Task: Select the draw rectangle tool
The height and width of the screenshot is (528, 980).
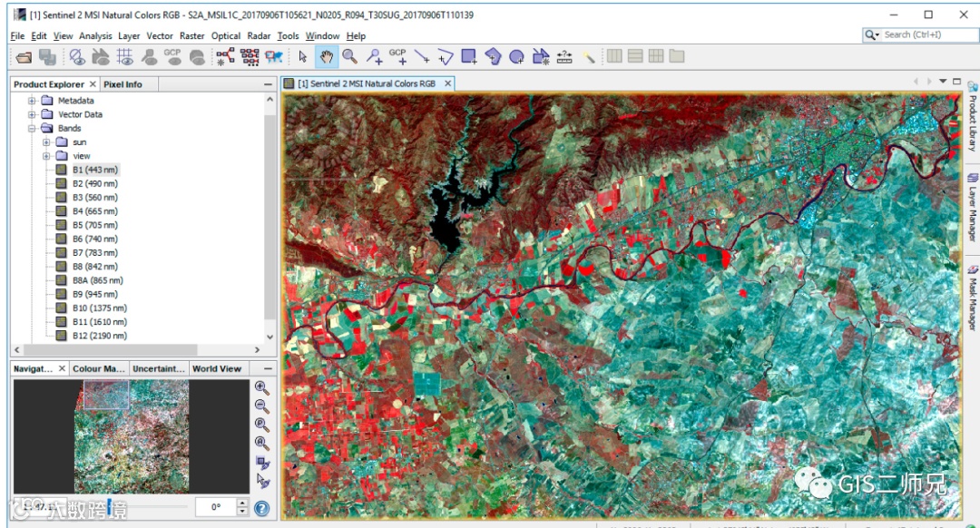Action: click(x=469, y=57)
